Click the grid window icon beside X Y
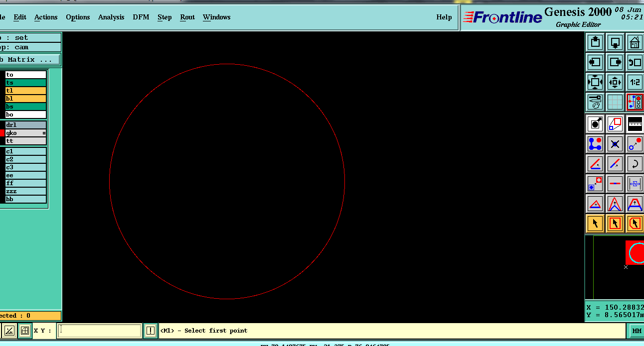This screenshot has height=346, width=644. pyautogui.click(x=24, y=331)
